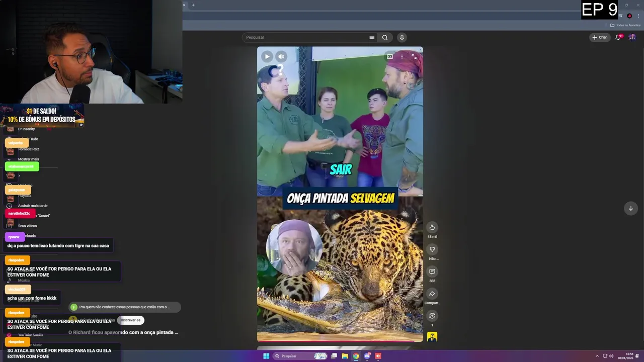
Task: Click the pinned comment text overlay
Action: (x=125, y=307)
